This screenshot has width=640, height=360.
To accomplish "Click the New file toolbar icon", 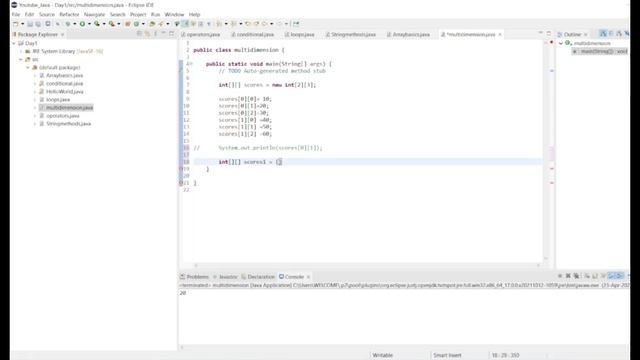I will click(16, 24).
